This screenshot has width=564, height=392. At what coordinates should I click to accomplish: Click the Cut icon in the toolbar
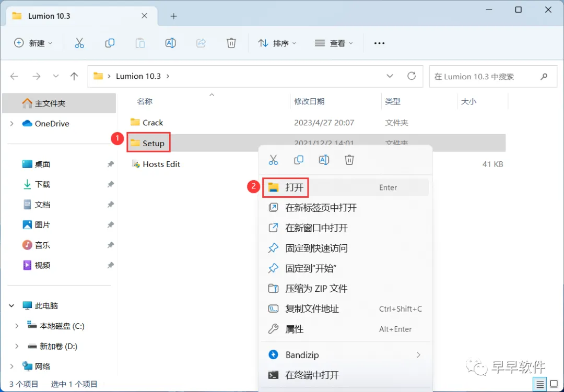pos(79,43)
